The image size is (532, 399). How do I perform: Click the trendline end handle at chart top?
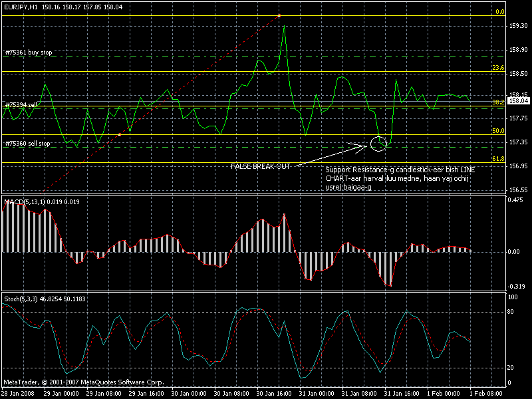(279, 15)
